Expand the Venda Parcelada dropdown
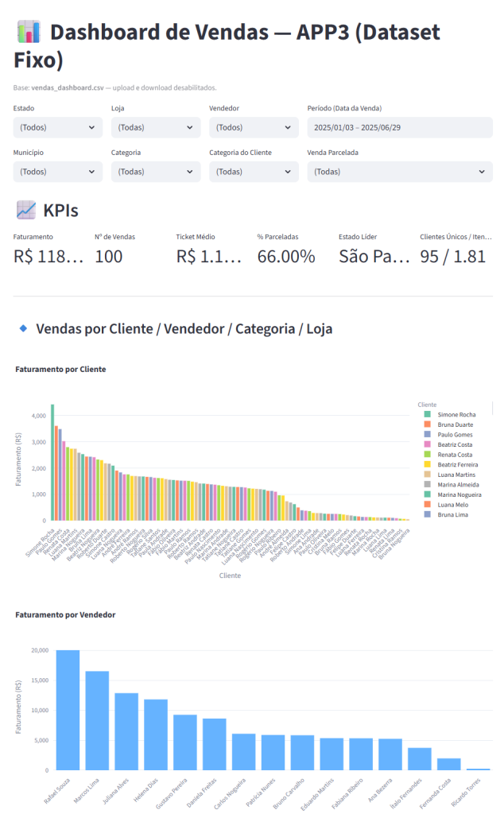Screen dimensions: 504x814 pyautogui.click(x=400, y=172)
